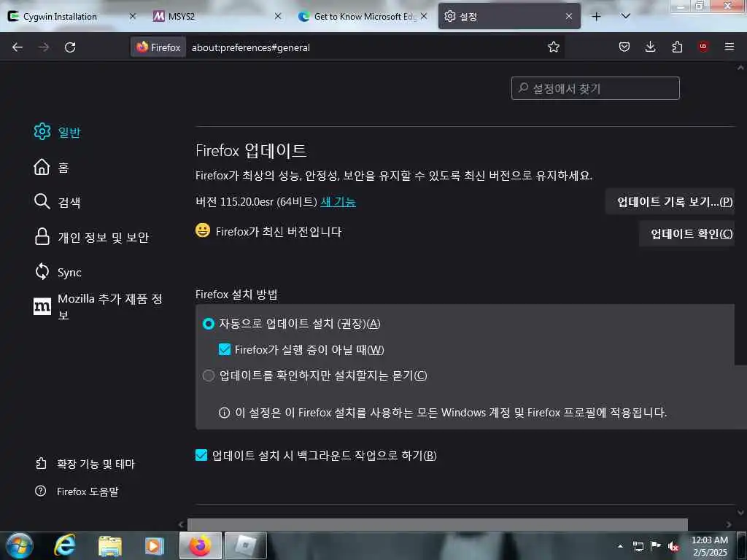Screen dimensions: 747x560
Task: Go back using the back arrow
Action: coord(18,47)
